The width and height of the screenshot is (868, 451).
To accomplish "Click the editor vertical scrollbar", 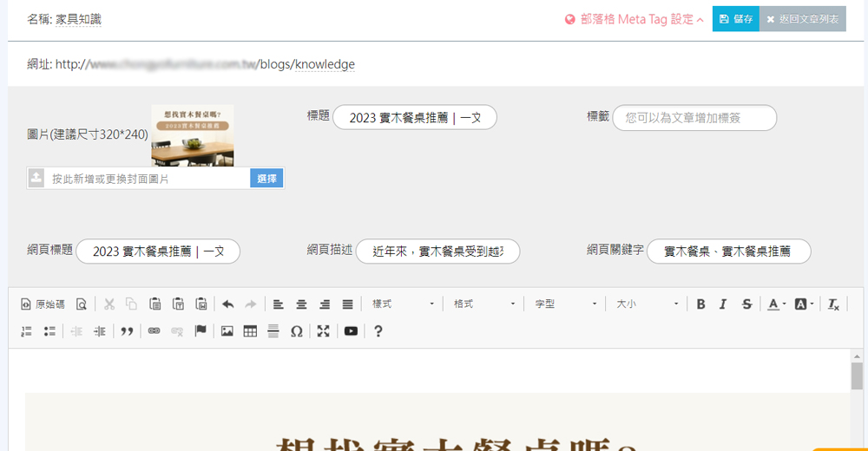I will (857, 376).
